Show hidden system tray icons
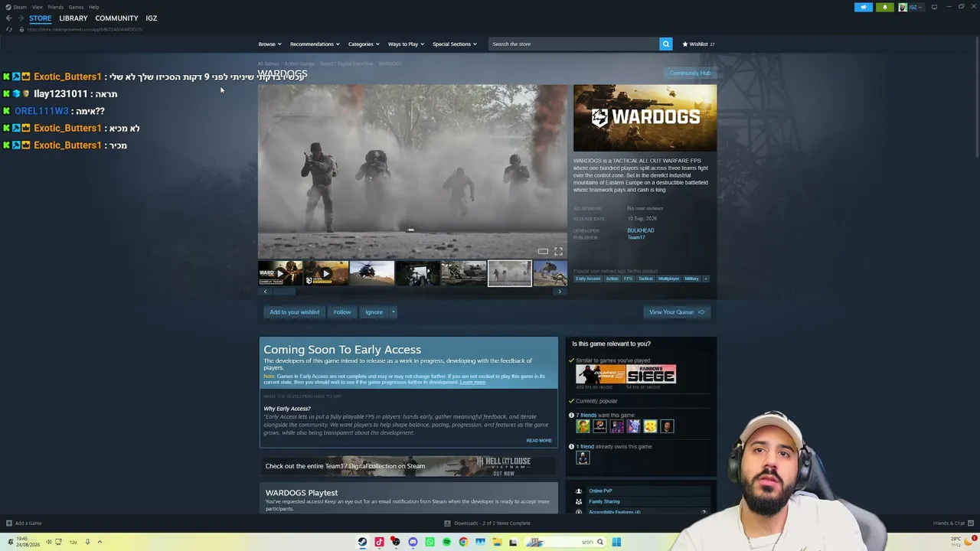This screenshot has height=551, width=980. tap(100, 542)
